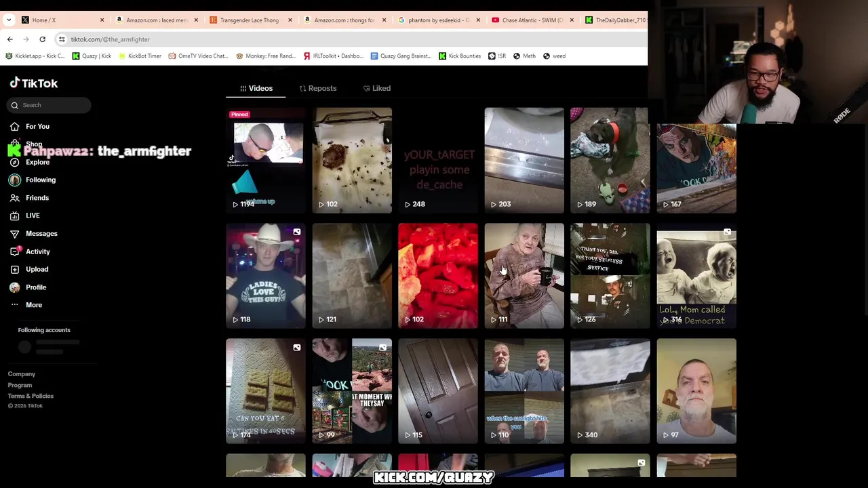
Task: Close the Chase Atlantic - SWIM tab
Action: tap(572, 20)
